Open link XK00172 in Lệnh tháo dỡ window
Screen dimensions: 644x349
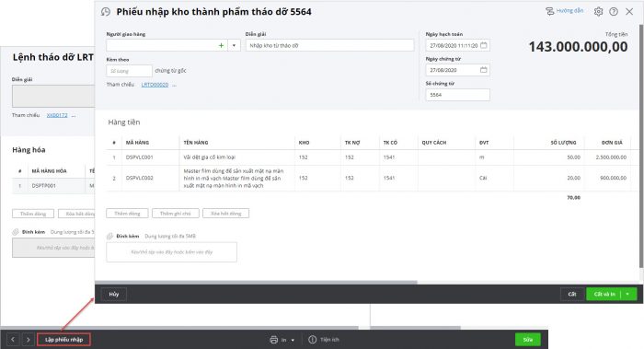pos(57,115)
